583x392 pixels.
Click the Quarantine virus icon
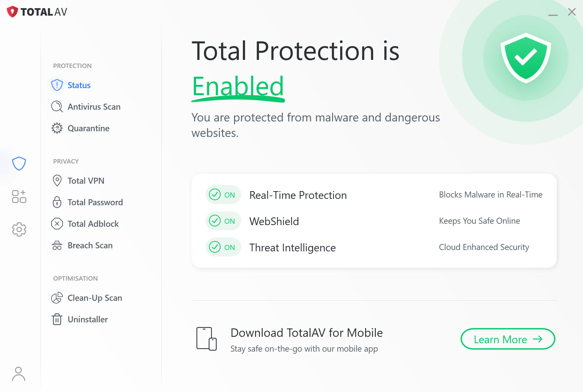57,128
